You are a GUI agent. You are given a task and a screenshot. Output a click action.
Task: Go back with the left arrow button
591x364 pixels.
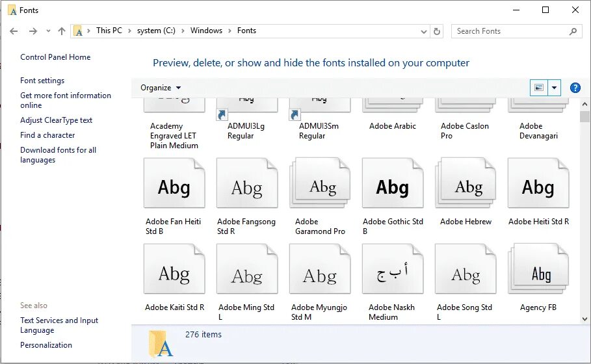tap(14, 31)
